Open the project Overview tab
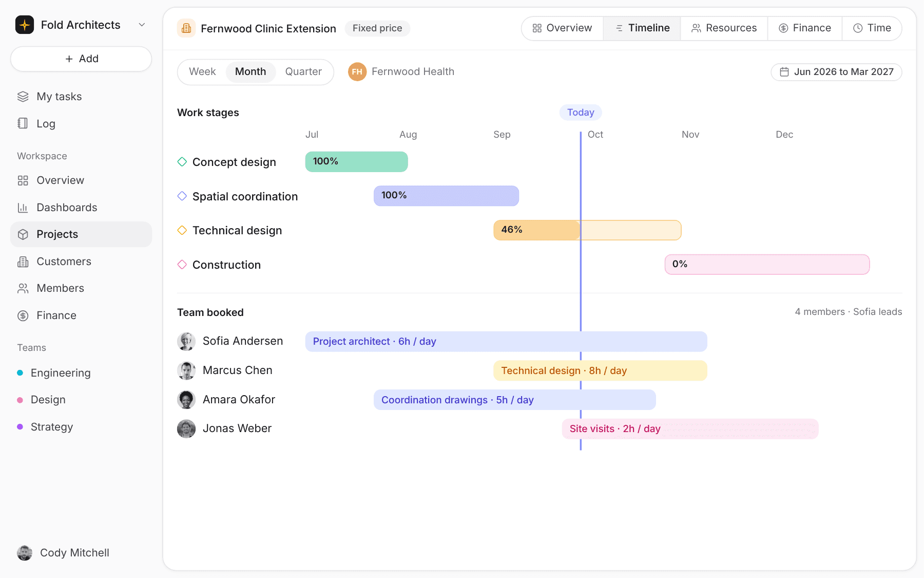This screenshot has width=924, height=578. pos(563,28)
